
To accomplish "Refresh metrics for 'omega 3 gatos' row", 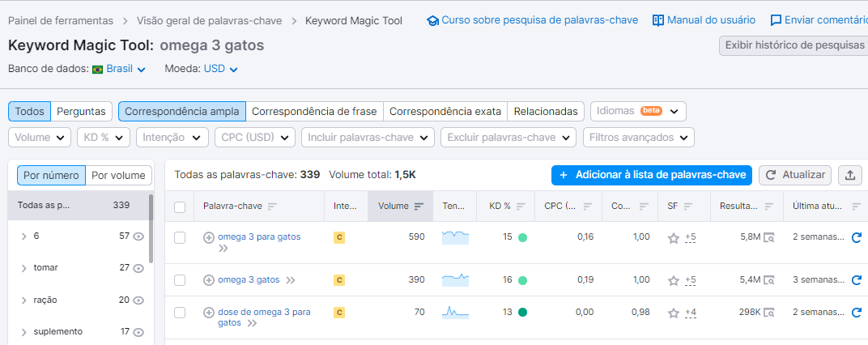I will click(857, 280).
